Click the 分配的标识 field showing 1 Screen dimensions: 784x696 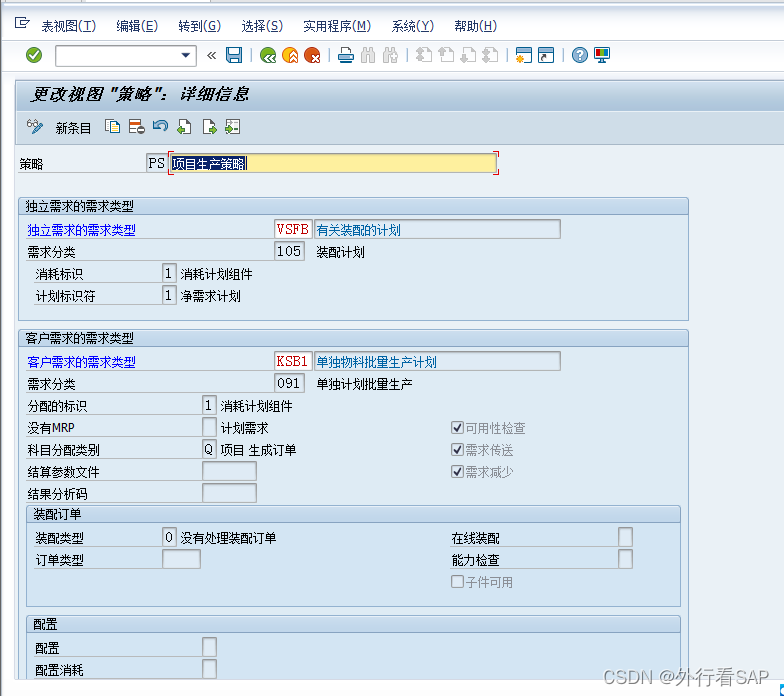pos(209,405)
